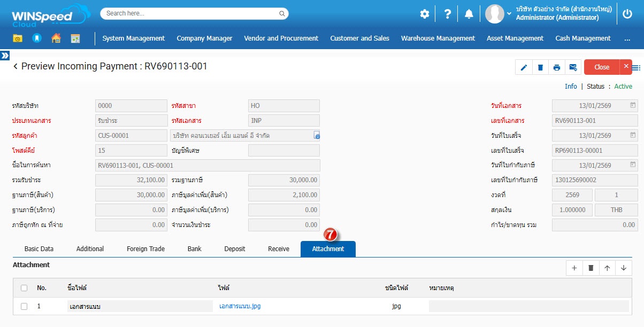Open the home icon in the navigation bar
644x327 pixels.
[x=56, y=38]
